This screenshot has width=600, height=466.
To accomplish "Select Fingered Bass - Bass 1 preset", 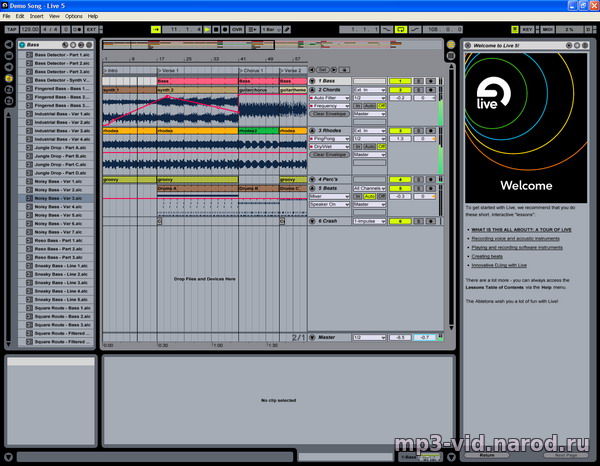I will point(56,88).
